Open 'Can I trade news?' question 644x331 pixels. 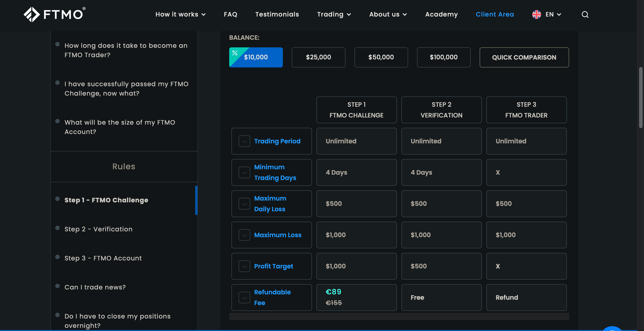[95, 287]
